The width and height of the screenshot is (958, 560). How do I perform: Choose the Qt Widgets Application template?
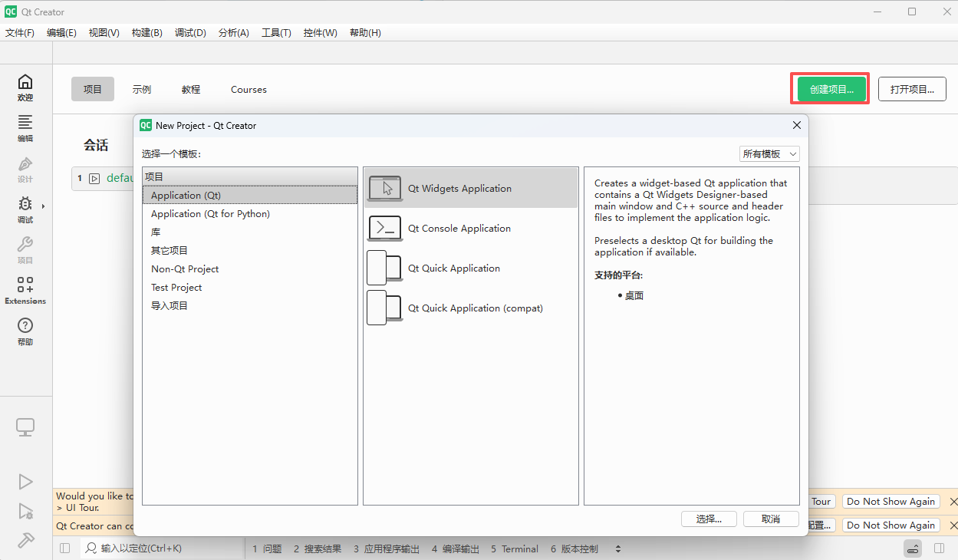coord(471,188)
